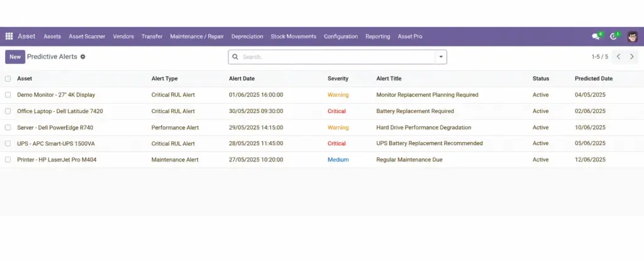
Task: Click Regular Maintenance Due title
Action: point(409,160)
